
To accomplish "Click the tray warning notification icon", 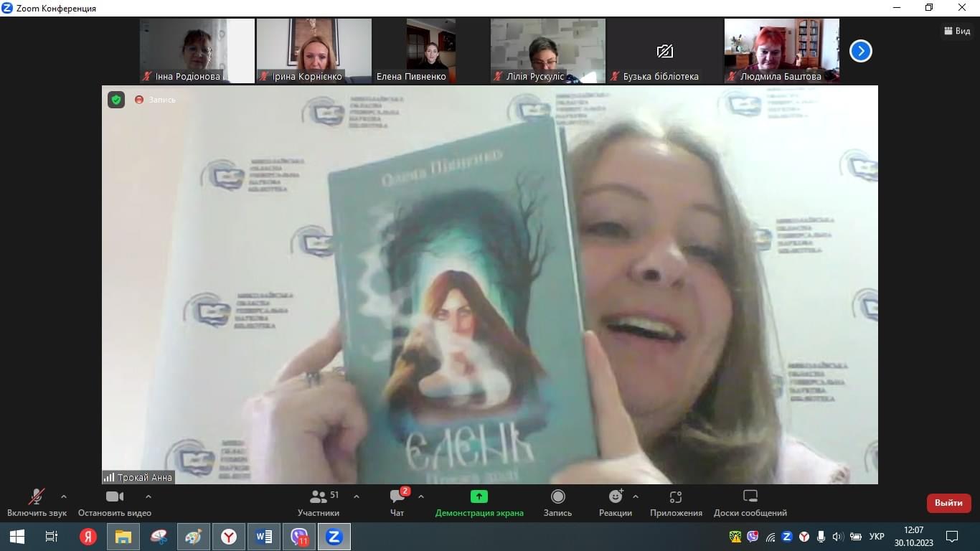I will [735, 537].
